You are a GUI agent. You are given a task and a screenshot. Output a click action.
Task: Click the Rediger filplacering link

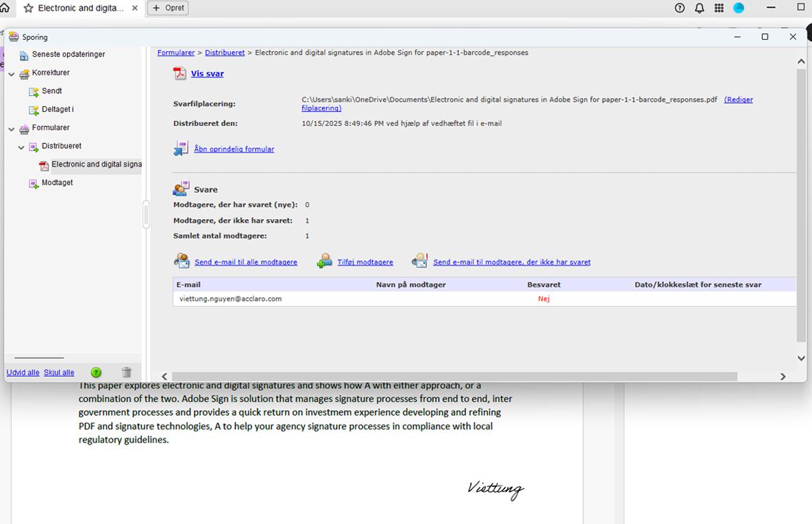click(x=738, y=99)
